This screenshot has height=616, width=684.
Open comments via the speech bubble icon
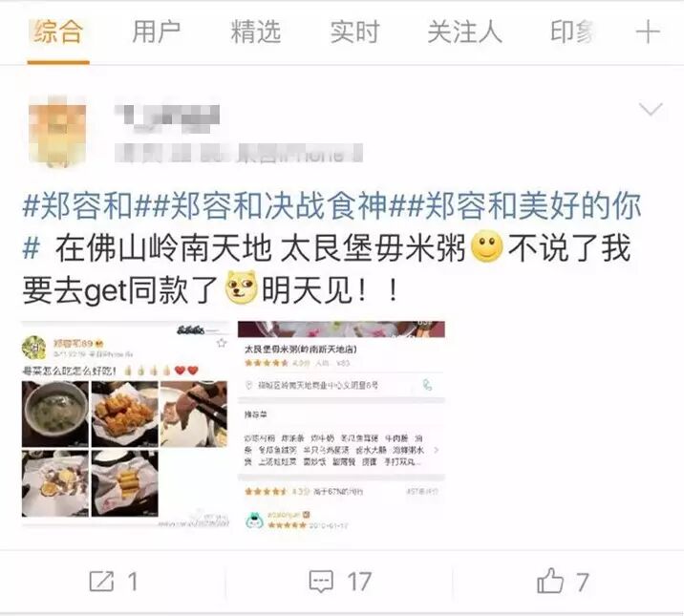pos(321,581)
